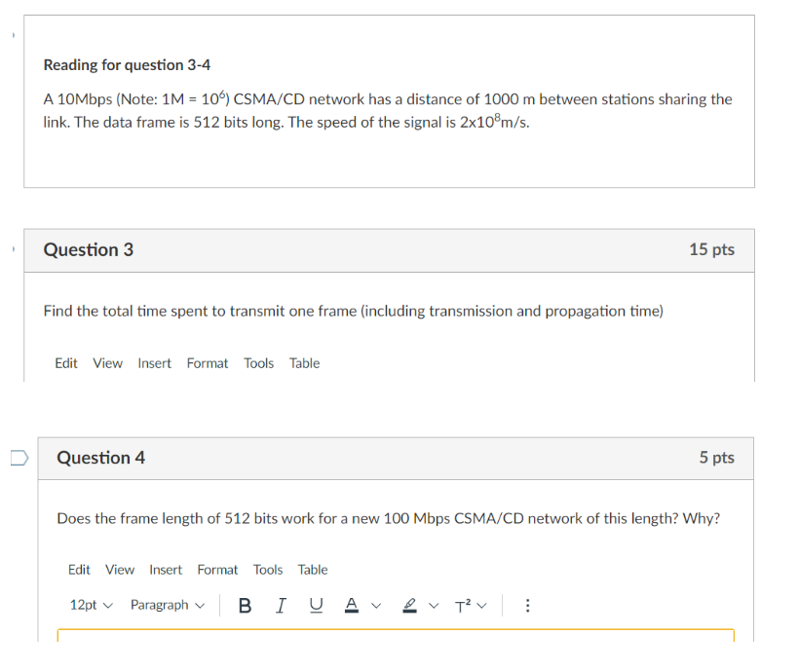
Task: Expand the text color dropdown arrow
Action: (376, 605)
